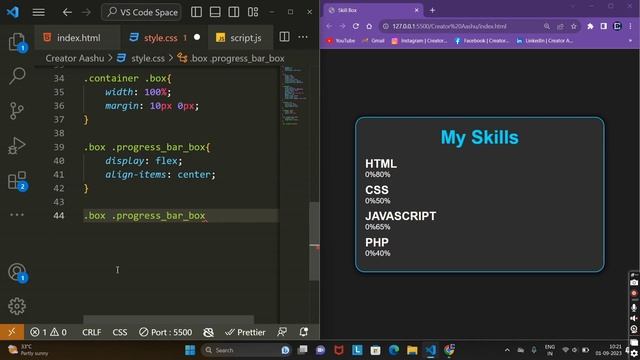Bookmark this page with star icon
Viewport: 640px width, 360px height.
tap(573, 26)
